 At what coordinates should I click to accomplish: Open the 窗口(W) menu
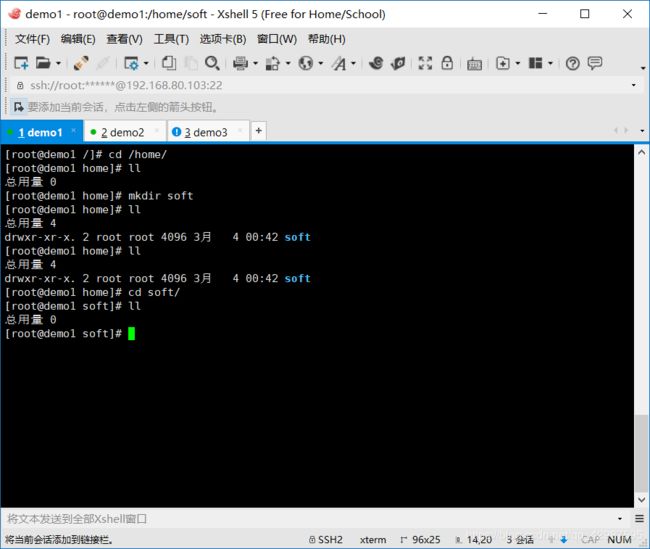tap(277, 39)
